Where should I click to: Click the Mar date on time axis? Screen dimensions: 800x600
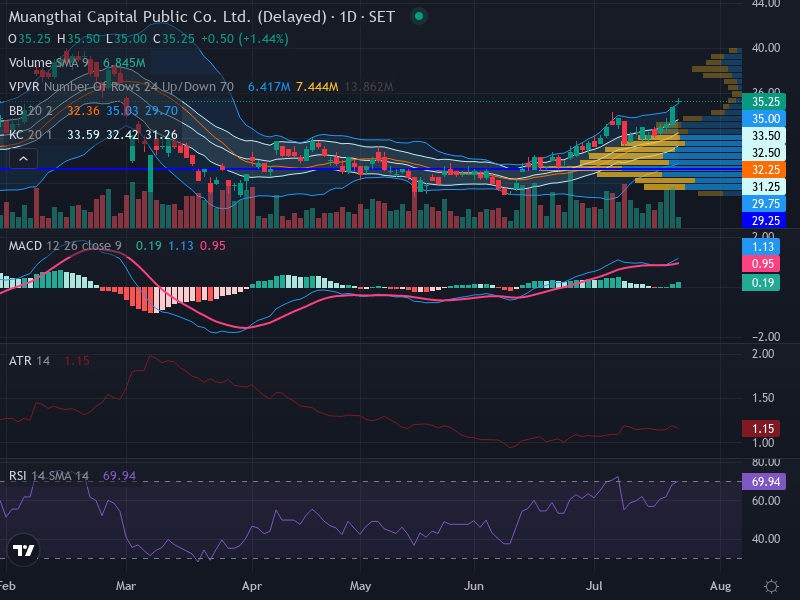click(x=126, y=586)
